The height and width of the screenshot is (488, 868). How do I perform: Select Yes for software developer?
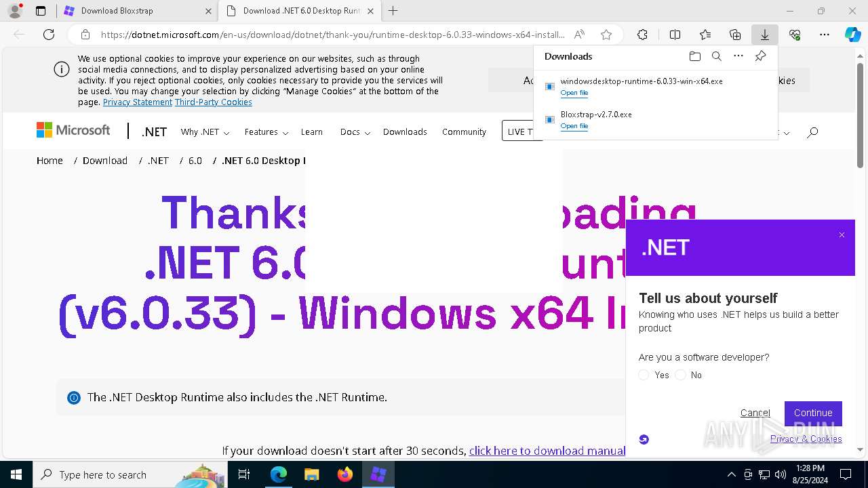click(x=644, y=375)
